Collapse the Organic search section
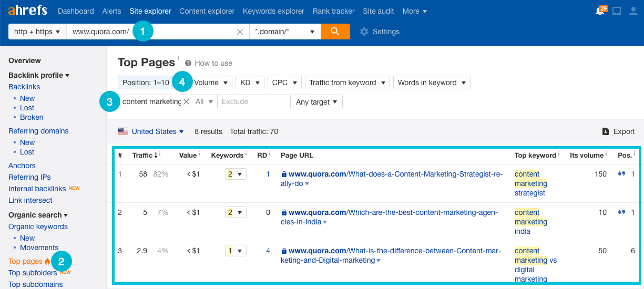This screenshot has height=289, width=644. click(x=38, y=215)
